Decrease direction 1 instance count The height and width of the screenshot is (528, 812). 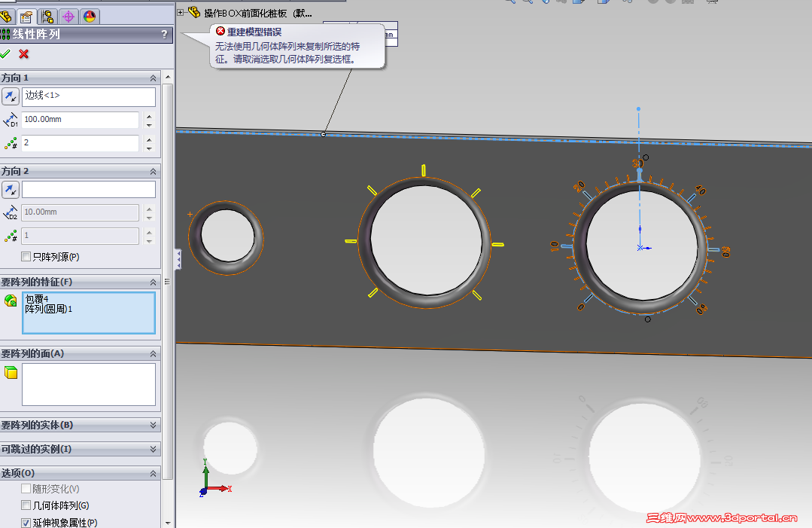pos(149,147)
